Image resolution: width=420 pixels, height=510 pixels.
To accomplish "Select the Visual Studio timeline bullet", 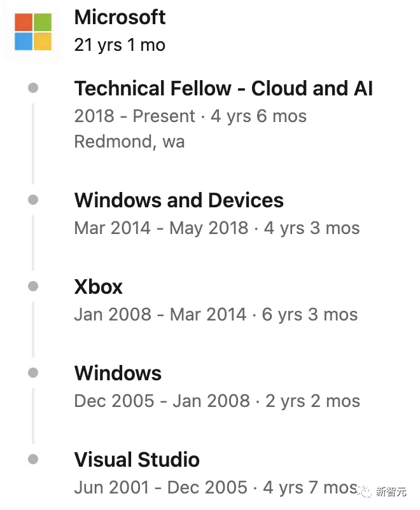I will tap(33, 459).
